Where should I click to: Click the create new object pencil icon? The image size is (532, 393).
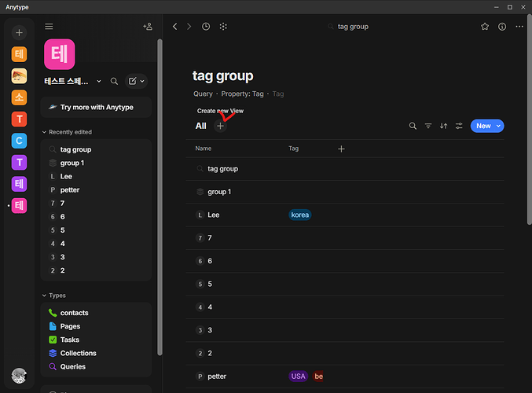132,81
